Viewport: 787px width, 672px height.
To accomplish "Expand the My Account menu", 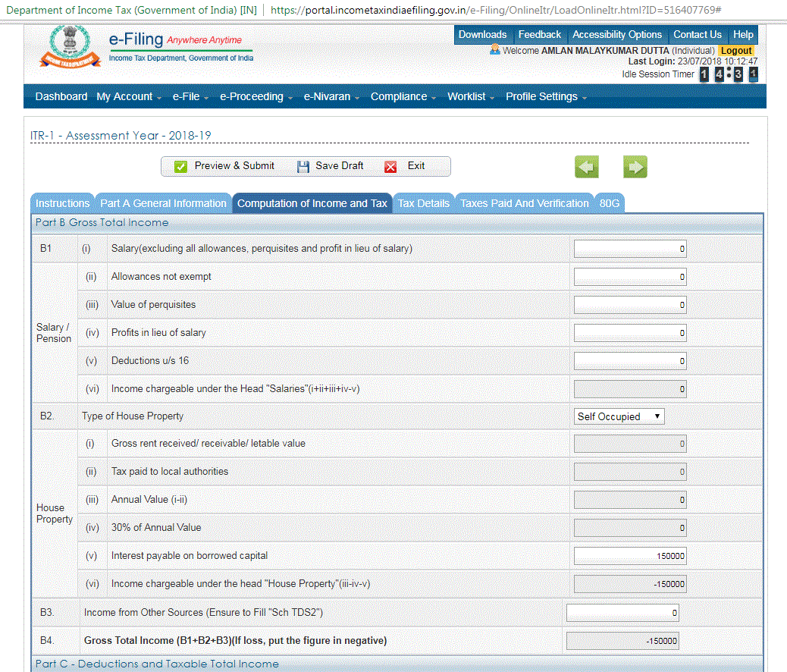I will 129,96.
